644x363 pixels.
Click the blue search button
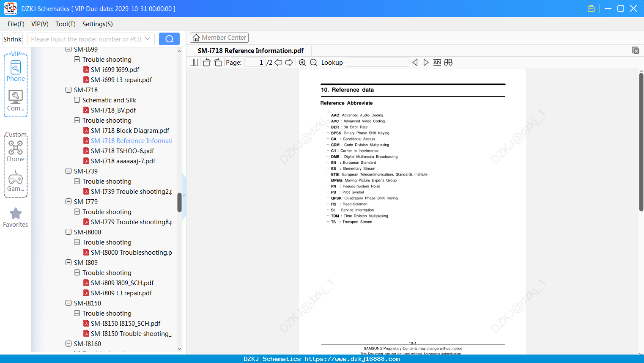pos(169,39)
